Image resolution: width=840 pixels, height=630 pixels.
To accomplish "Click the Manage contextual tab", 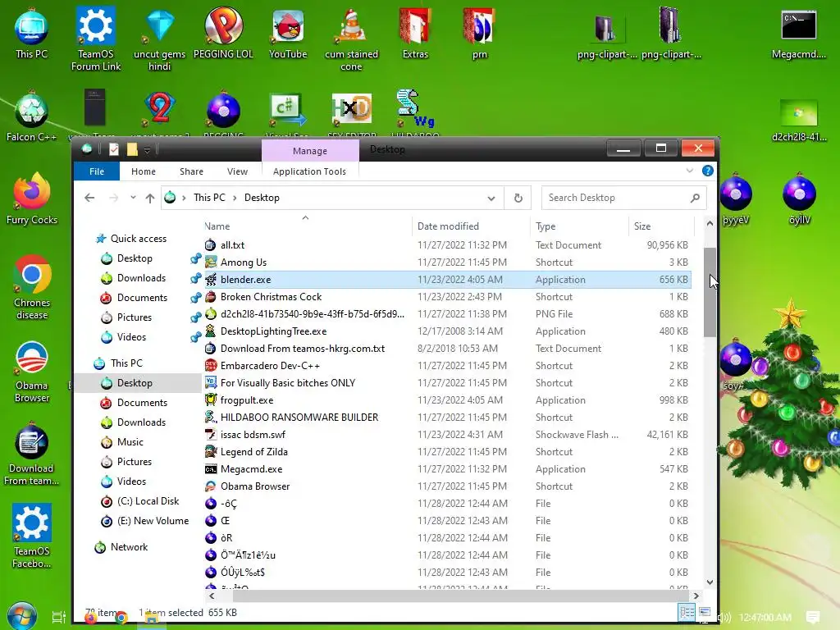I will point(310,151).
